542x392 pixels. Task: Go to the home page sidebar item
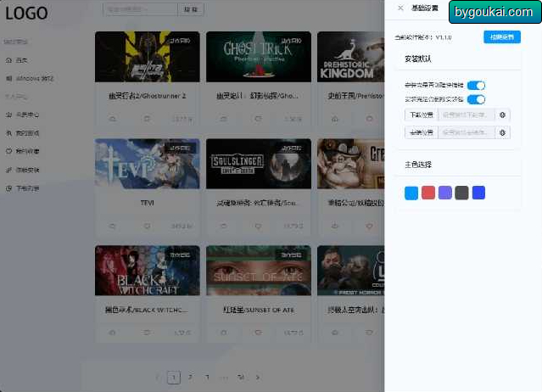[x=21, y=60]
